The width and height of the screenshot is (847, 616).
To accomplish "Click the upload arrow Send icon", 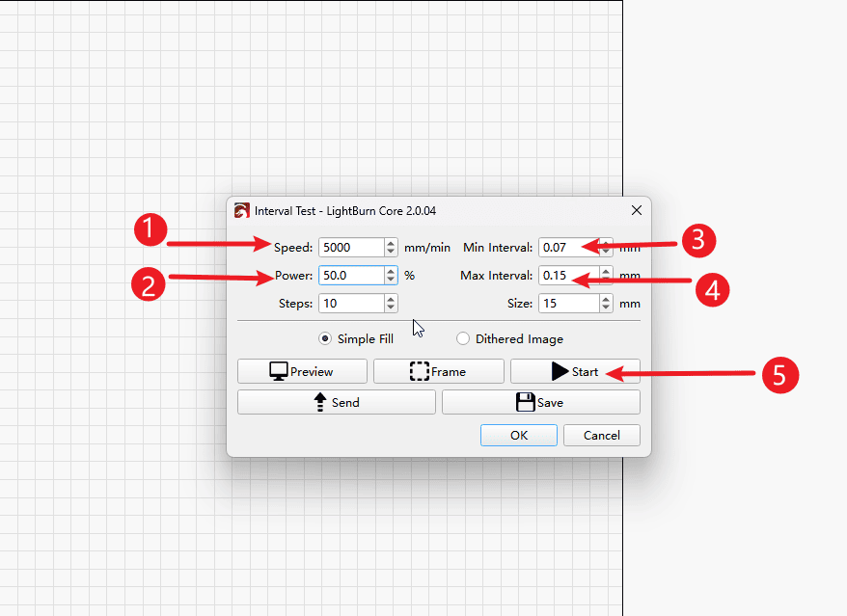I will point(320,402).
